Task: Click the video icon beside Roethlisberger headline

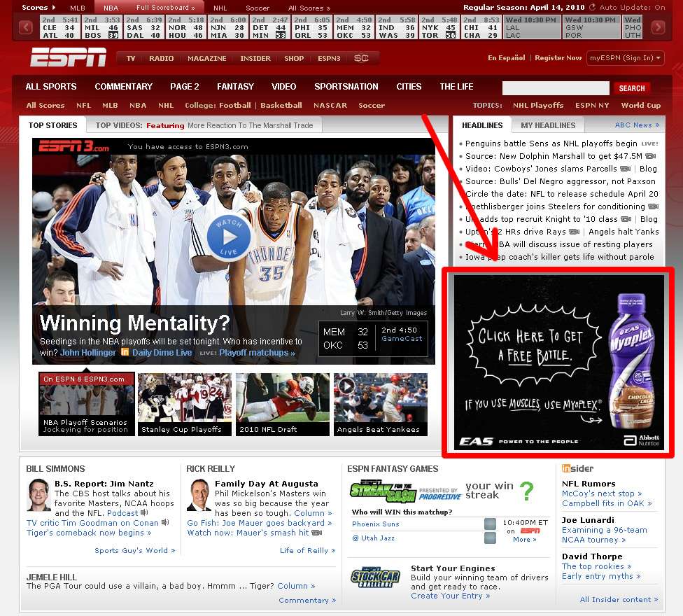Action: (x=653, y=206)
